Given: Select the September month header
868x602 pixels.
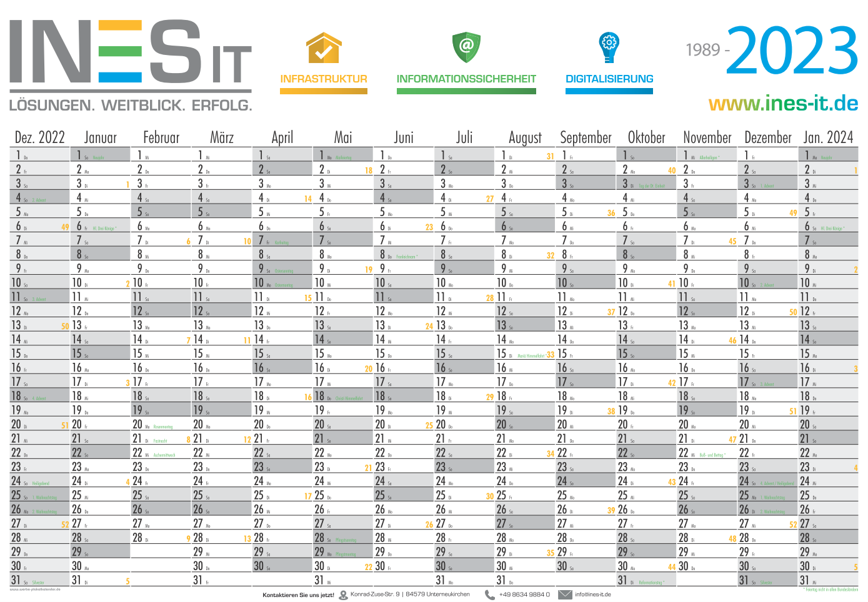Looking at the screenshot, I should tap(586, 137).
